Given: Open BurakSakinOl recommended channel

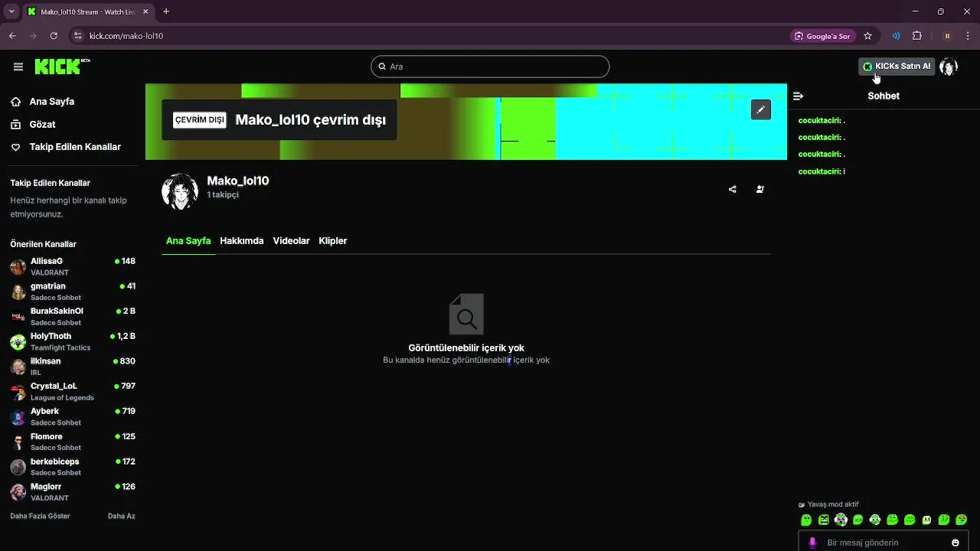Looking at the screenshot, I should (72, 317).
